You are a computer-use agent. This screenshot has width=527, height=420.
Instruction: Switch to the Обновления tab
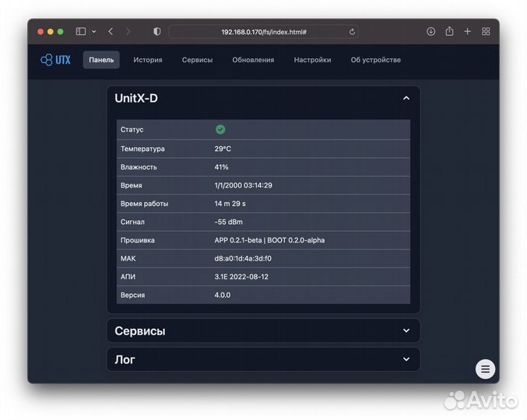[253, 60]
